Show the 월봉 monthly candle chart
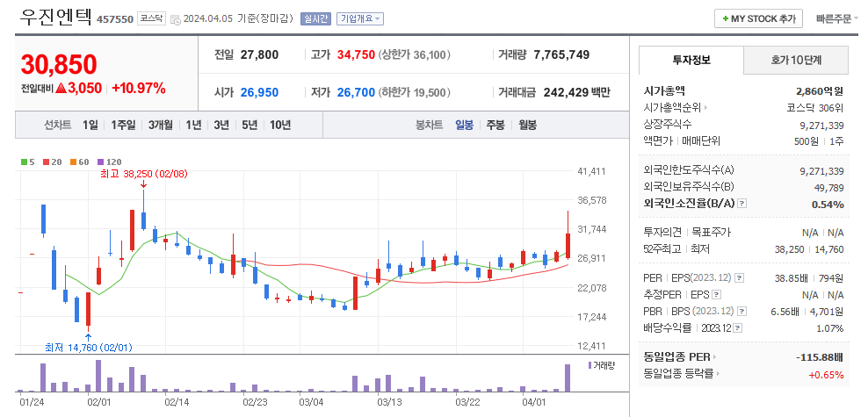The image size is (868, 417). [x=527, y=125]
